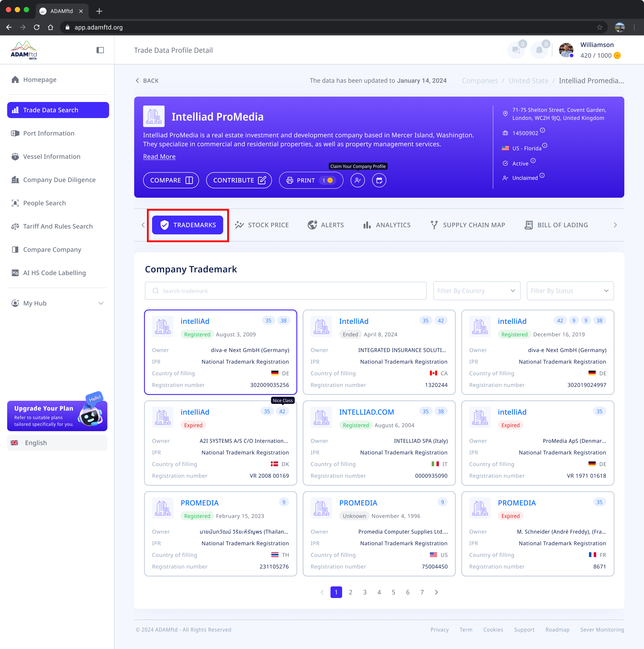
Task: Switch to the SUPPLY CHAIN MAP tab
Action: (468, 225)
